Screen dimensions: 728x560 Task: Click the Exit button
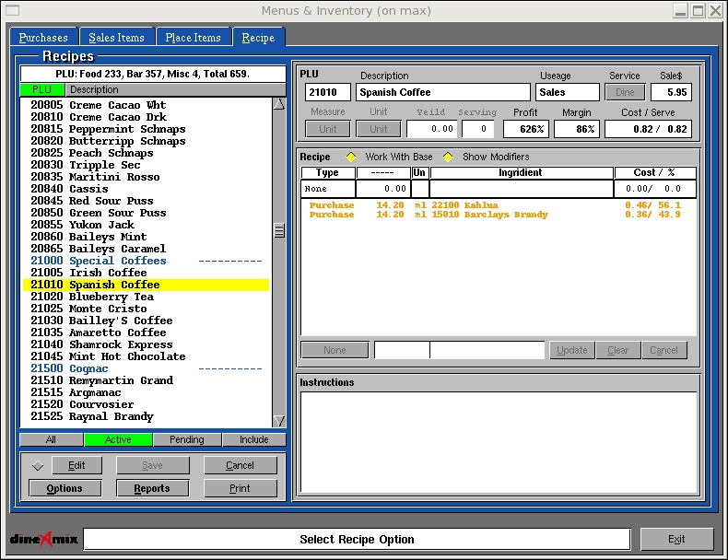[676, 539]
